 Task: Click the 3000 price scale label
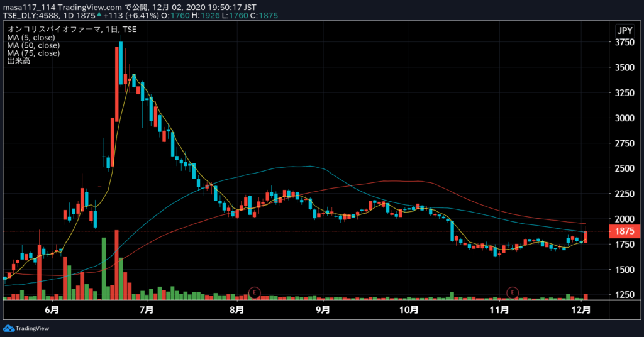[x=625, y=118]
